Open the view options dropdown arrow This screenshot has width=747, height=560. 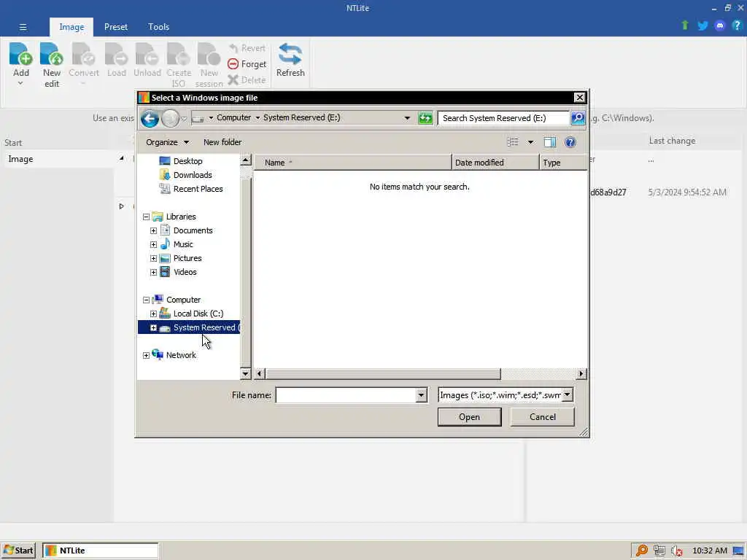[530, 142]
